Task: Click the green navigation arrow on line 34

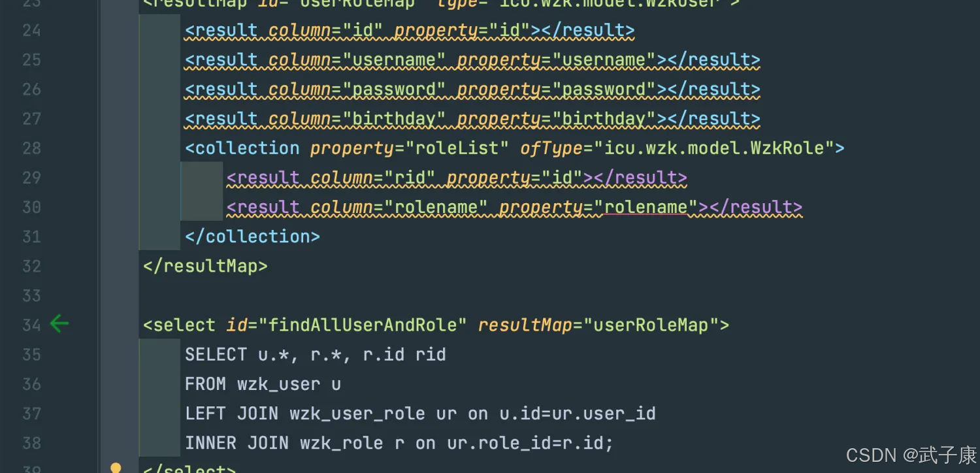Action: tap(59, 323)
